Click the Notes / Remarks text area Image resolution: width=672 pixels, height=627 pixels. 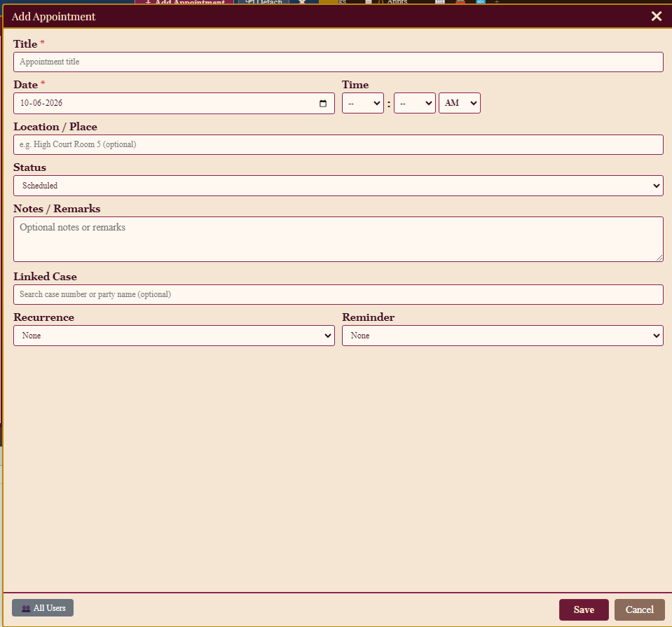pos(338,239)
